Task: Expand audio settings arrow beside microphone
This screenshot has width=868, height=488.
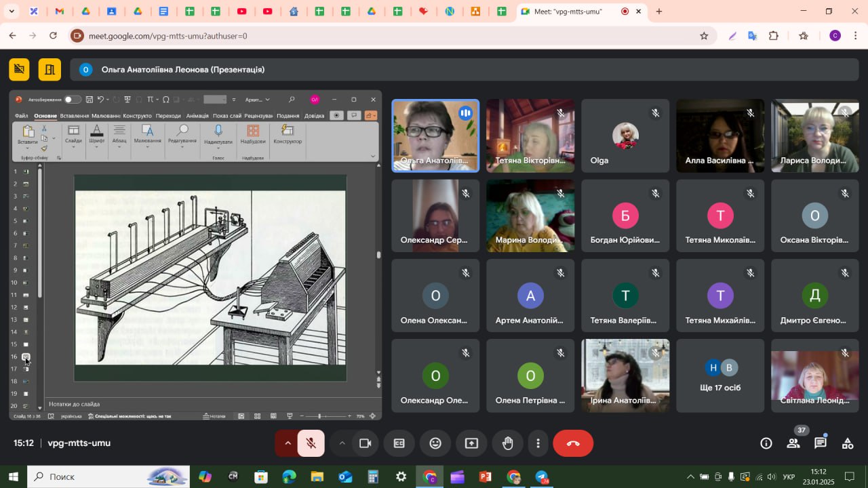Action: point(288,443)
